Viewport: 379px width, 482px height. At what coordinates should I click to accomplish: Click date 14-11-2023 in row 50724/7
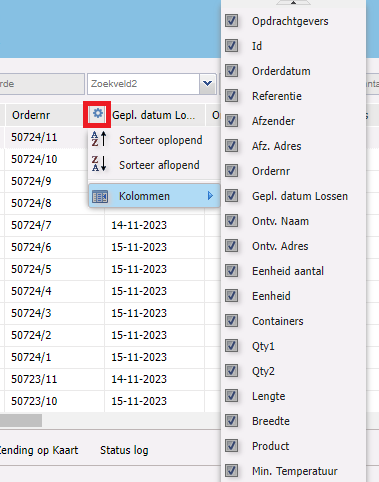coord(139,225)
